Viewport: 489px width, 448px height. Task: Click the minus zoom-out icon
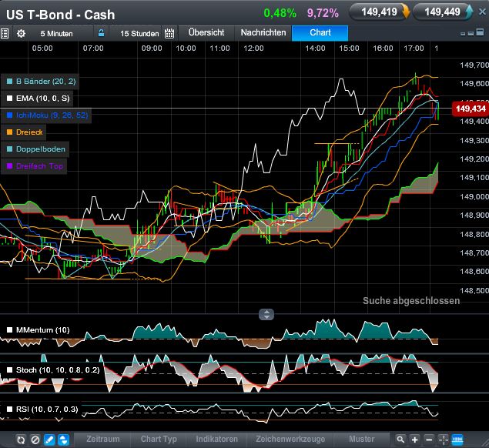(x=429, y=440)
